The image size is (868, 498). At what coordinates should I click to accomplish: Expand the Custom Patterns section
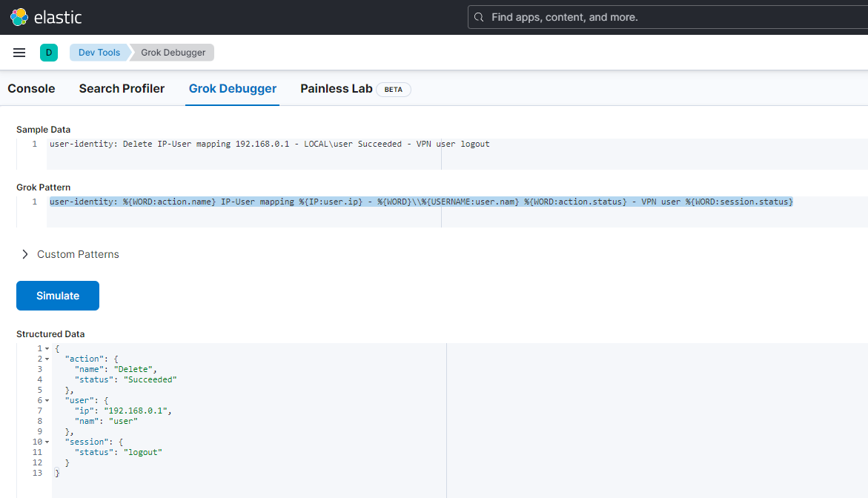25,254
